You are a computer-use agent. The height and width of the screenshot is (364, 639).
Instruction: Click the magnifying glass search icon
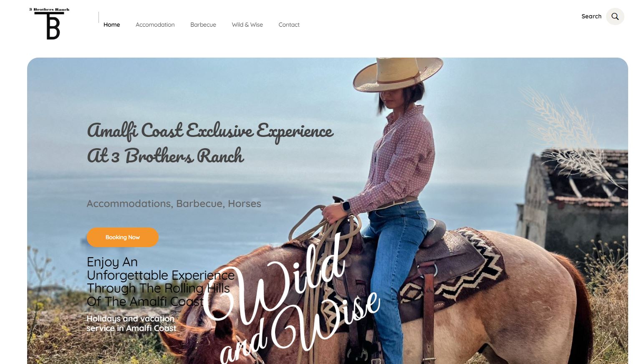615,16
